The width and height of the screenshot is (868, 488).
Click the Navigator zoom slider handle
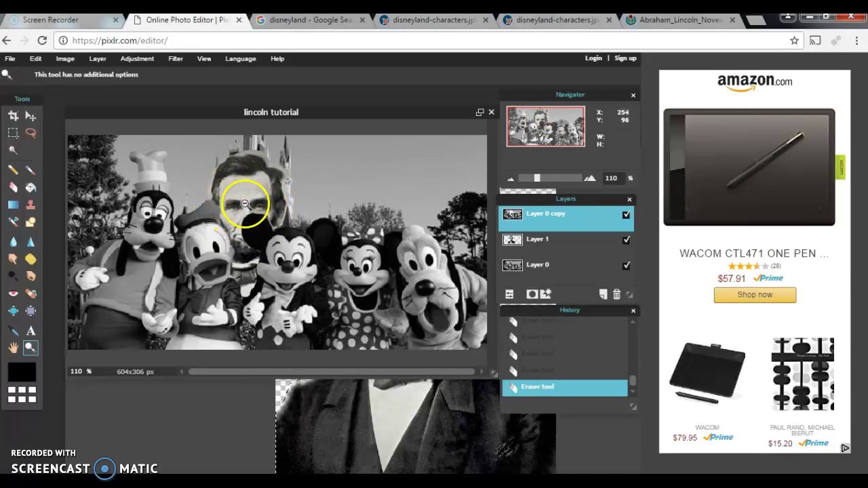click(x=537, y=178)
